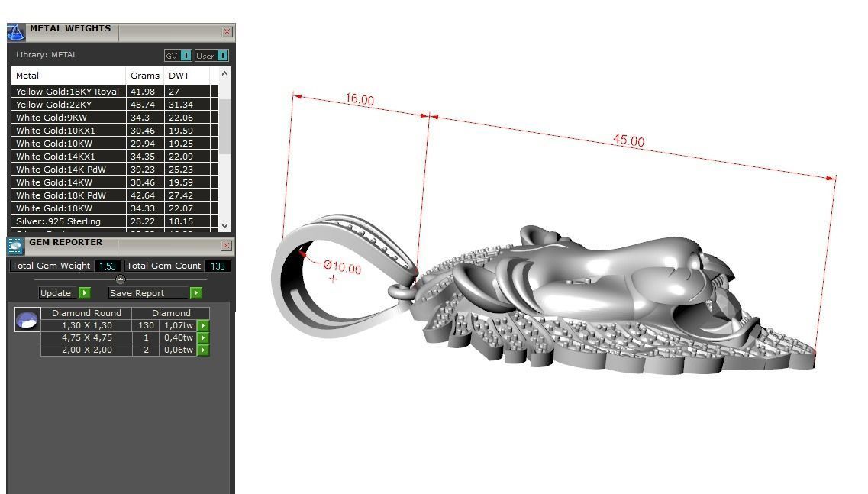Click the green arrow next to Save Report

[196, 293]
